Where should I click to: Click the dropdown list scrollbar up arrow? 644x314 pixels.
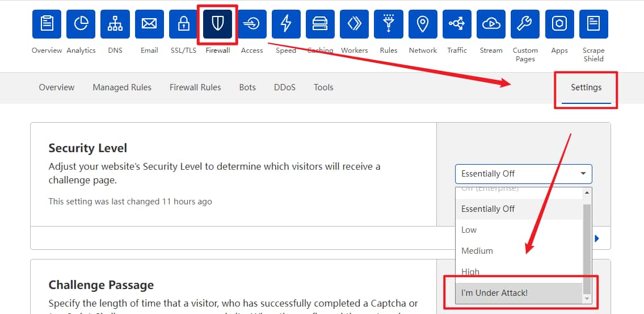tap(587, 192)
